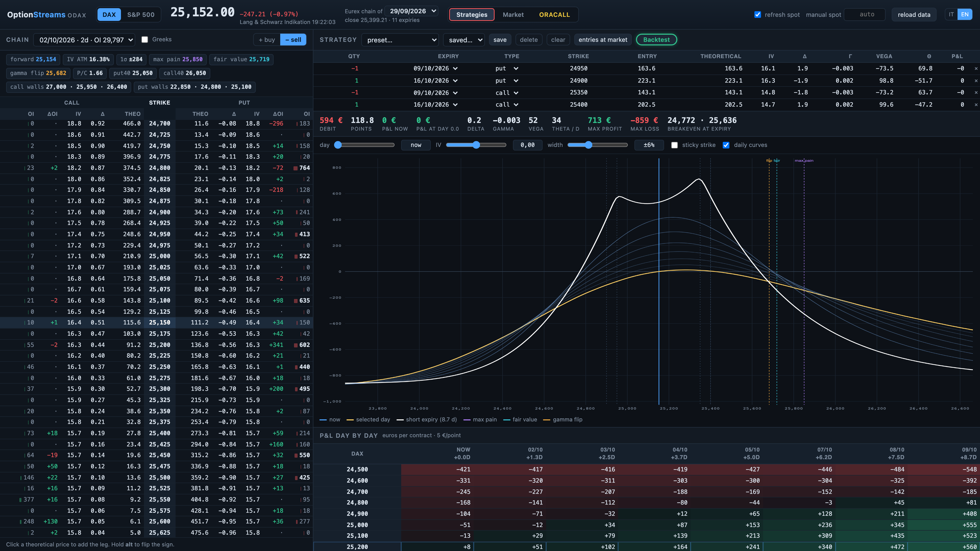Remove the 24900 put leg with its ×
The height and width of the screenshot is (551, 980).
[976, 81]
